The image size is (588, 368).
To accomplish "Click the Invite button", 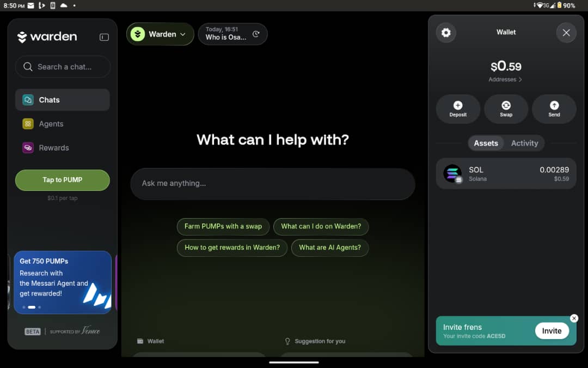I will [552, 331].
